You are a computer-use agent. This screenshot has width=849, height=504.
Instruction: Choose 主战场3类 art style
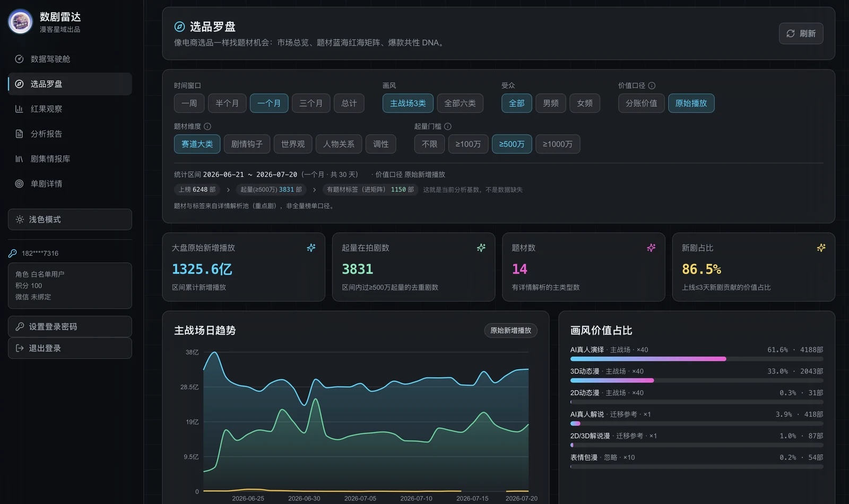408,103
